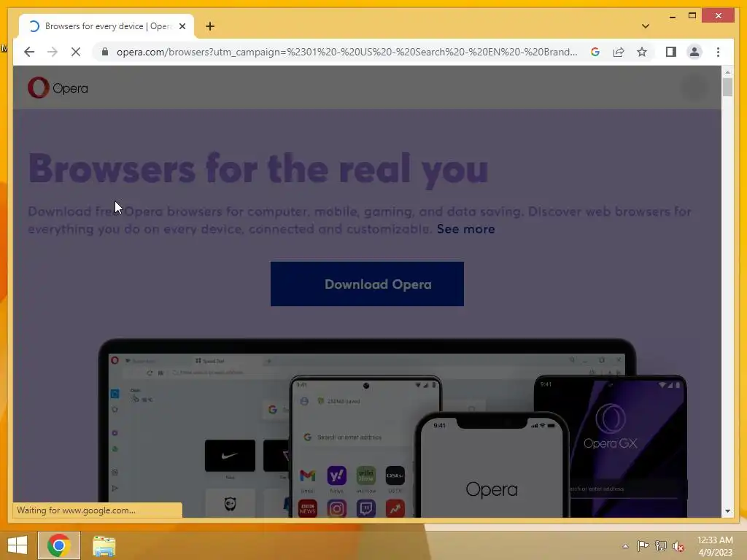747x560 pixels.
Task: Show hidden system tray icons
Action: coord(625,546)
